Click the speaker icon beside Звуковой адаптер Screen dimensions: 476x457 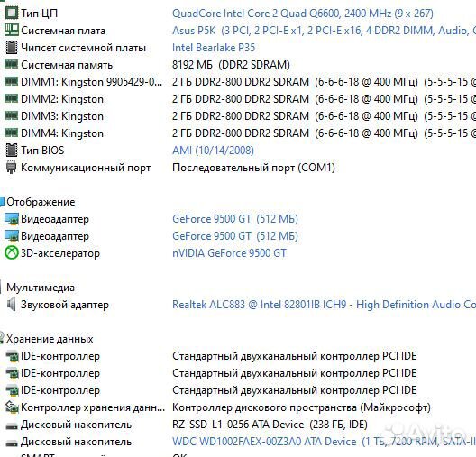click(x=12, y=305)
